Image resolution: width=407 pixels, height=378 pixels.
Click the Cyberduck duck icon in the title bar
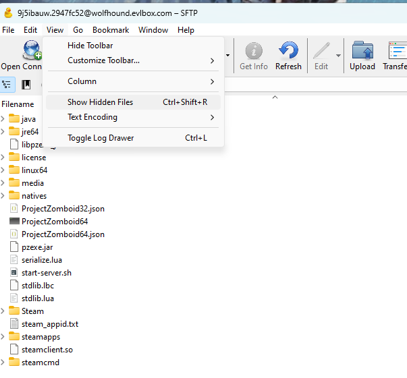click(8, 13)
